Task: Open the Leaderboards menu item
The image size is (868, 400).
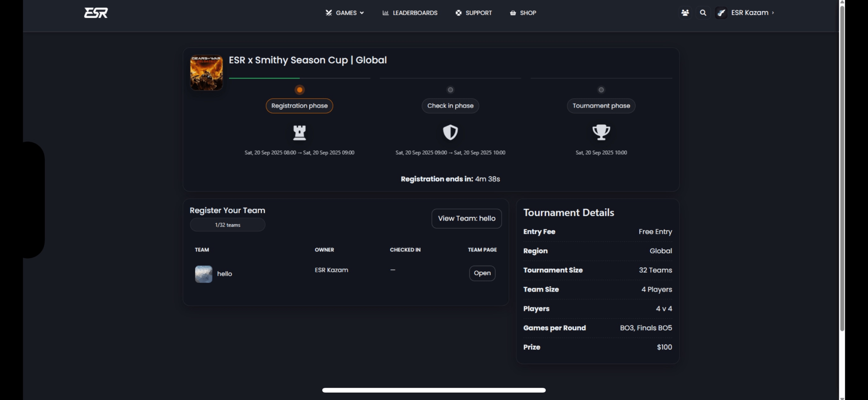Action: click(410, 13)
